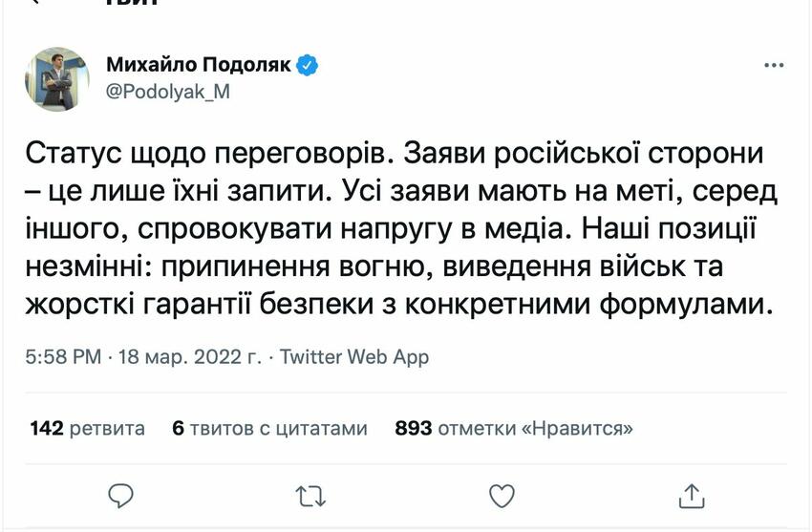Click the blue verified badge
The image size is (812, 532).
(307, 66)
